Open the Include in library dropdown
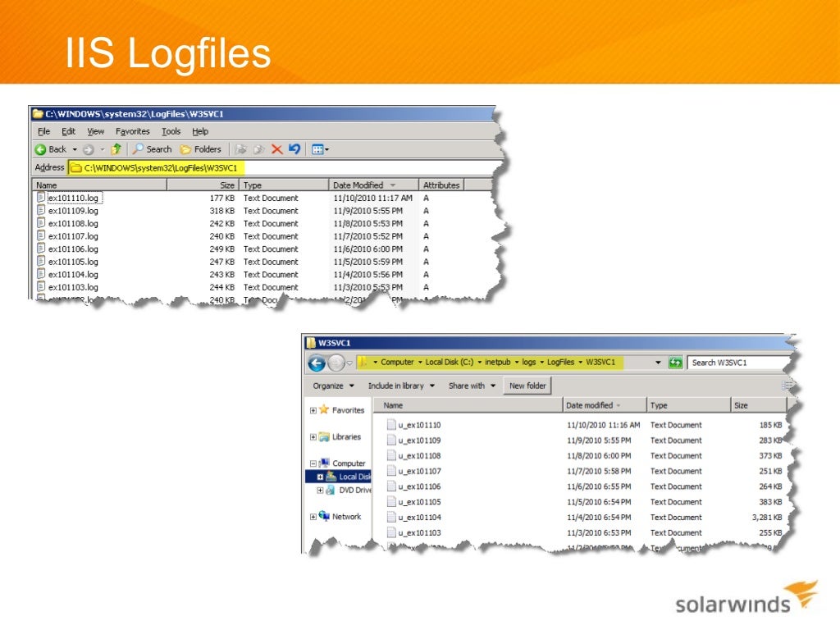The width and height of the screenshot is (840, 630). pyautogui.click(x=401, y=386)
